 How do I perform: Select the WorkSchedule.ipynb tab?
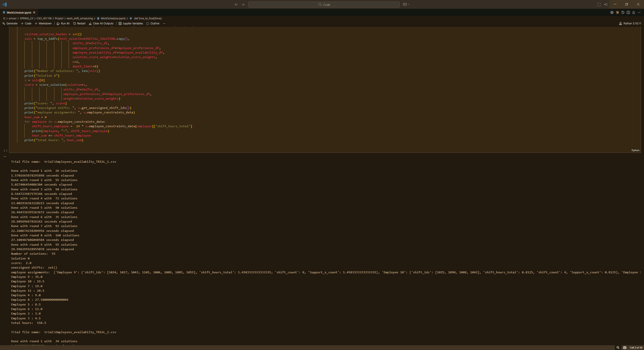pyautogui.click(x=19, y=13)
